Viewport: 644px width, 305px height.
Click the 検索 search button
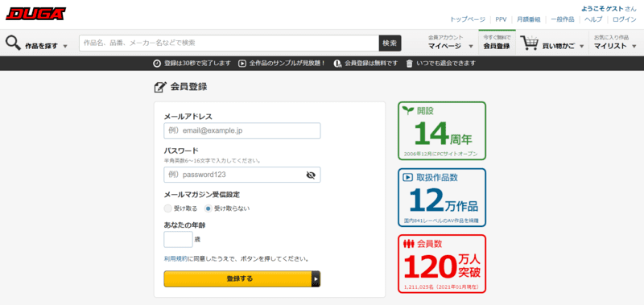click(x=390, y=43)
